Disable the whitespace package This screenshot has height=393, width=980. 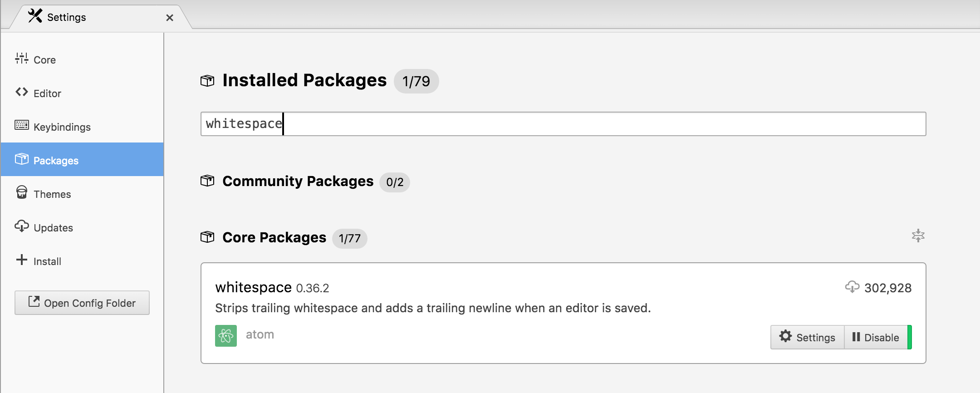pyautogui.click(x=878, y=337)
